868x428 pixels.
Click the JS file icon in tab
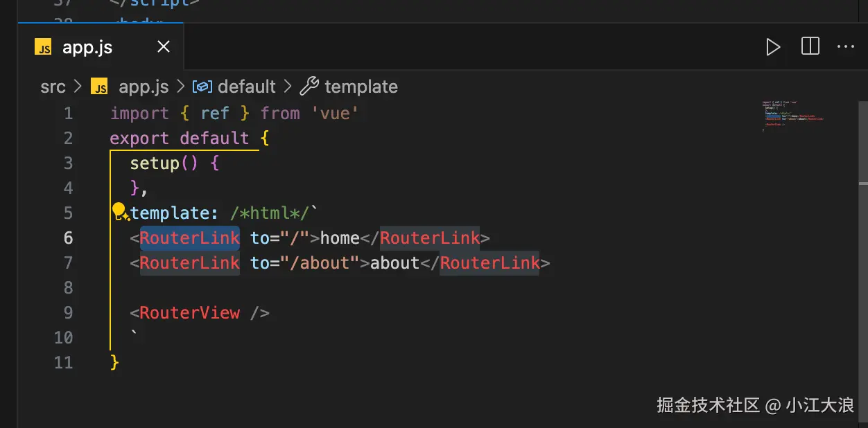click(x=44, y=48)
